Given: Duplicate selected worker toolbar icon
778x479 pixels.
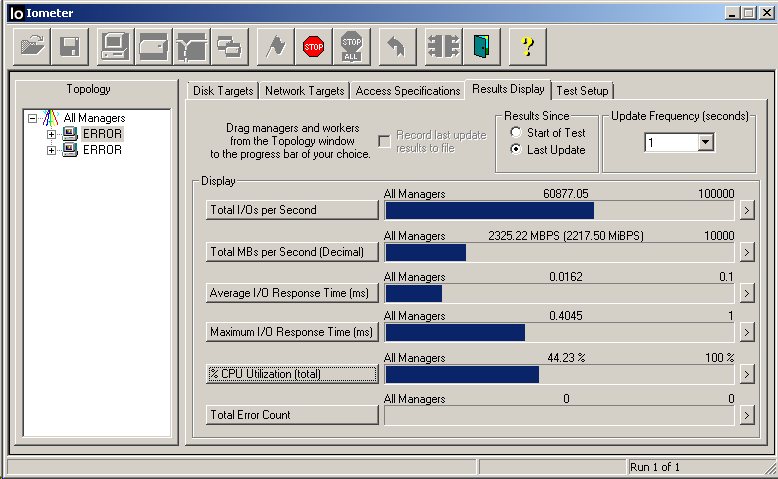Looking at the screenshot, I should pos(230,47).
